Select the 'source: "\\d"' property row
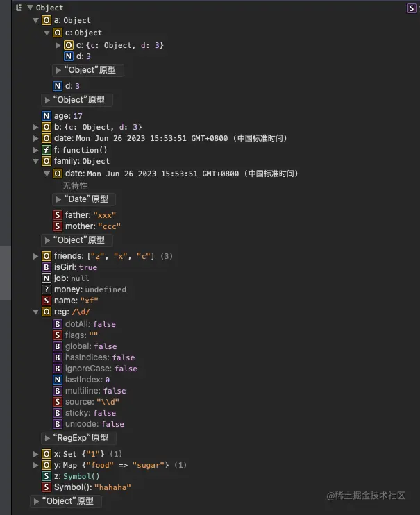420x515 pixels. [86, 402]
